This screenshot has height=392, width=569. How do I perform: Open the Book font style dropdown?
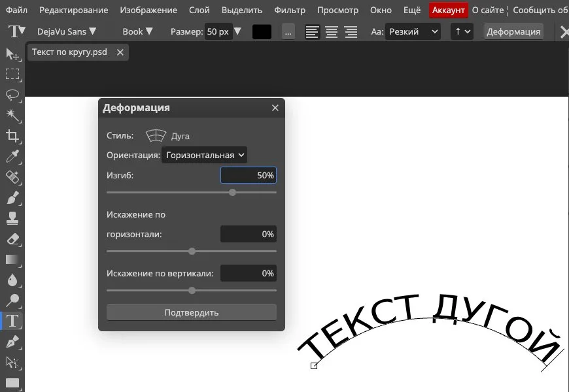click(137, 31)
